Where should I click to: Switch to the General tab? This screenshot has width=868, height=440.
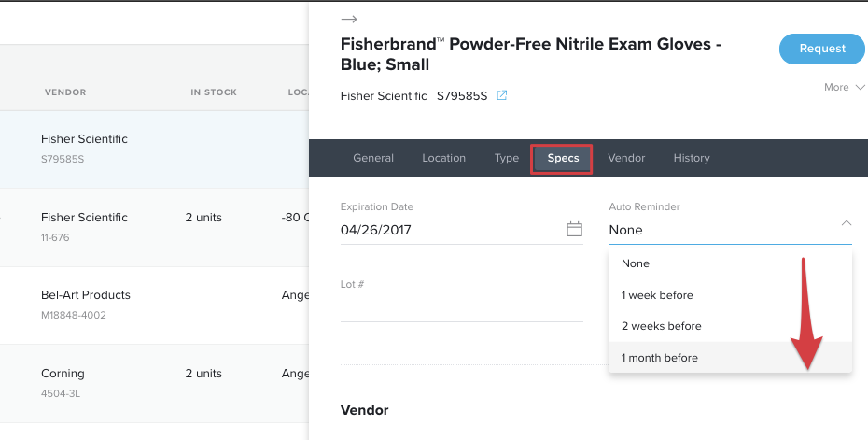pos(373,158)
